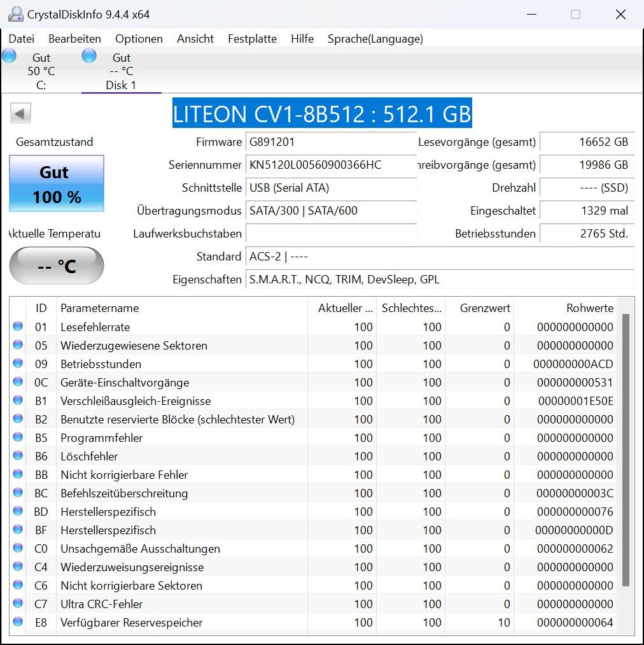The width and height of the screenshot is (644, 645).
Task: Click the previous disk arrow button
Action: tap(20, 113)
